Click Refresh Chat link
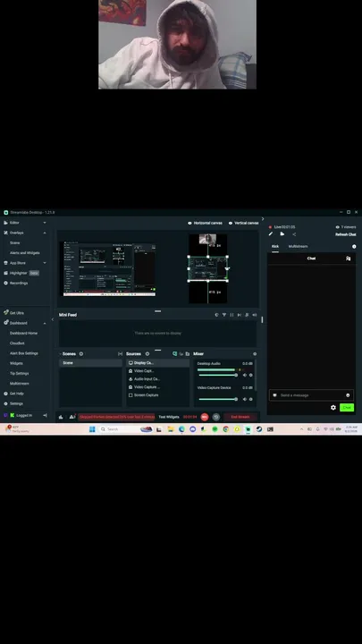 346,234
